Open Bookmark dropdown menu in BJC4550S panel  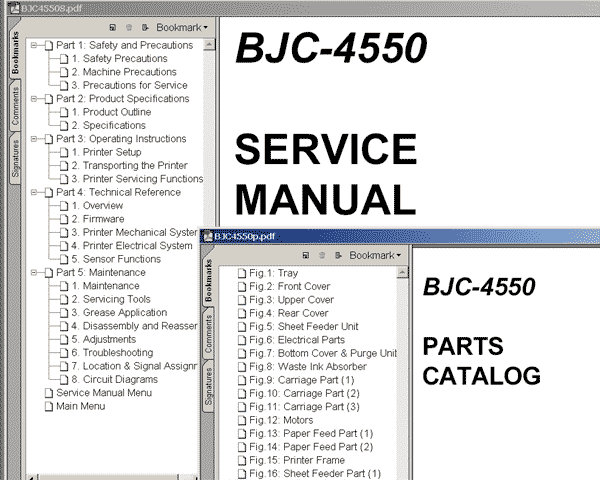pyautogui.click(x=182, y=28)
